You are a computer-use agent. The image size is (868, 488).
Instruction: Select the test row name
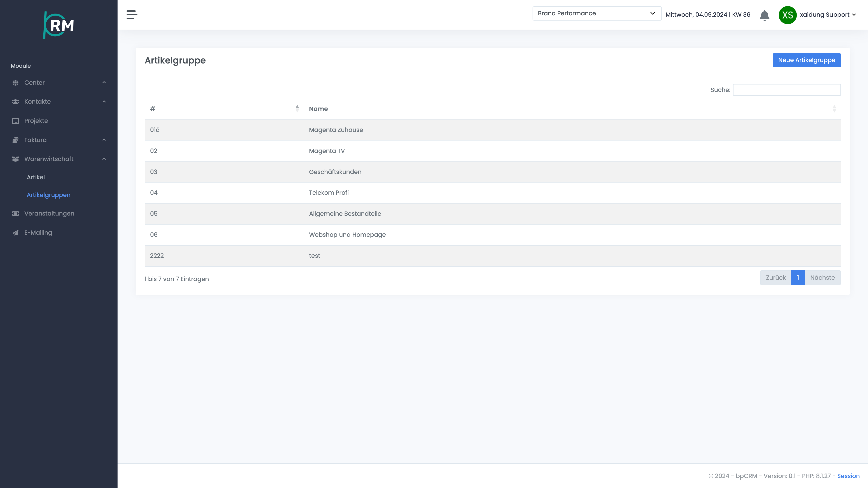[x=315, y=256]
